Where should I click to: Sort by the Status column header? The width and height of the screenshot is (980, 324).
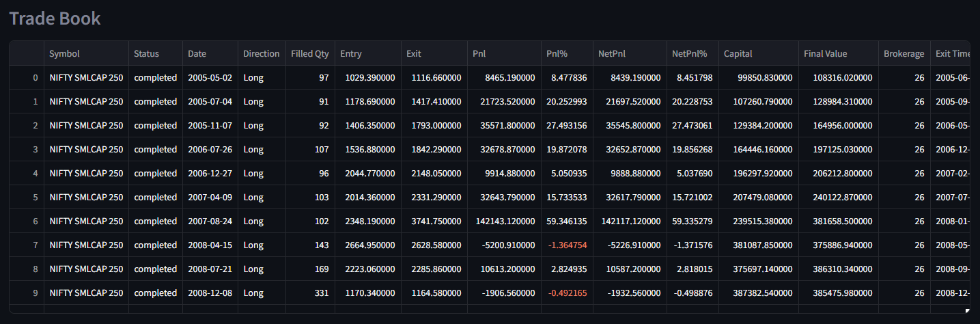[x=156, y=53]
